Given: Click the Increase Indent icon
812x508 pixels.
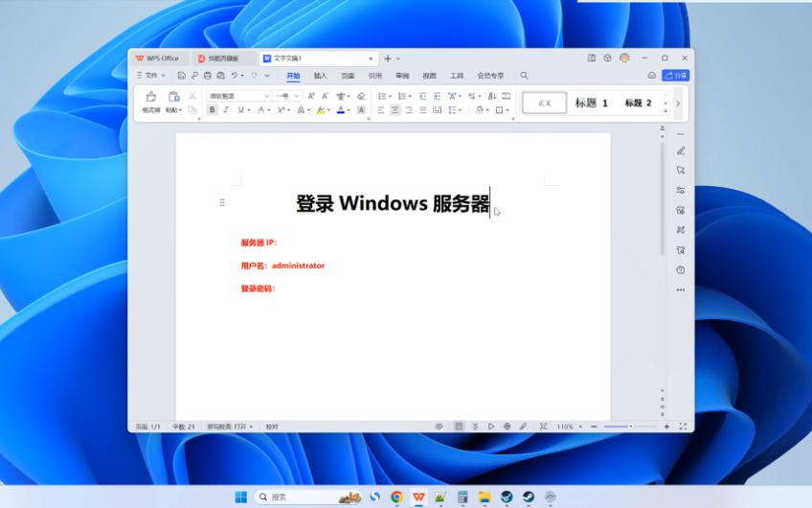Looking at the screenshot, I should point(437,96).
